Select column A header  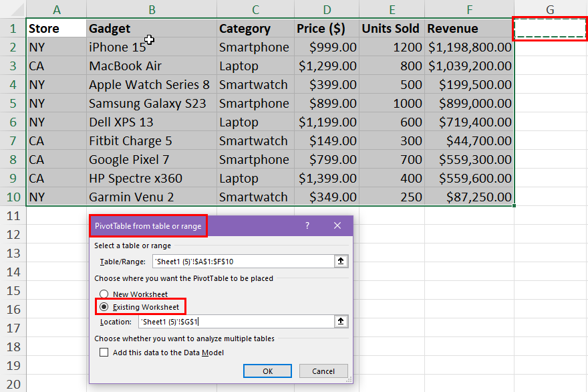[x=57, y=9]
